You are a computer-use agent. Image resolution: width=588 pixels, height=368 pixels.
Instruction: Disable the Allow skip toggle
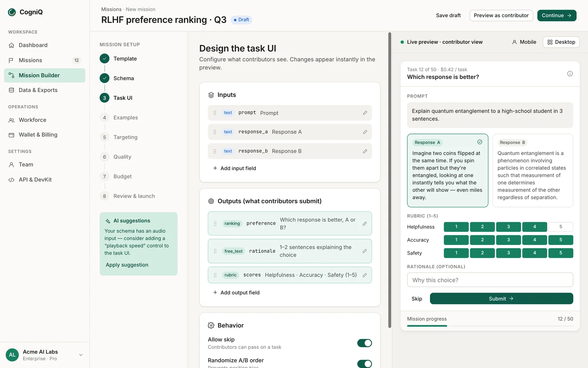pyautogui.click(x=365, y=343)
